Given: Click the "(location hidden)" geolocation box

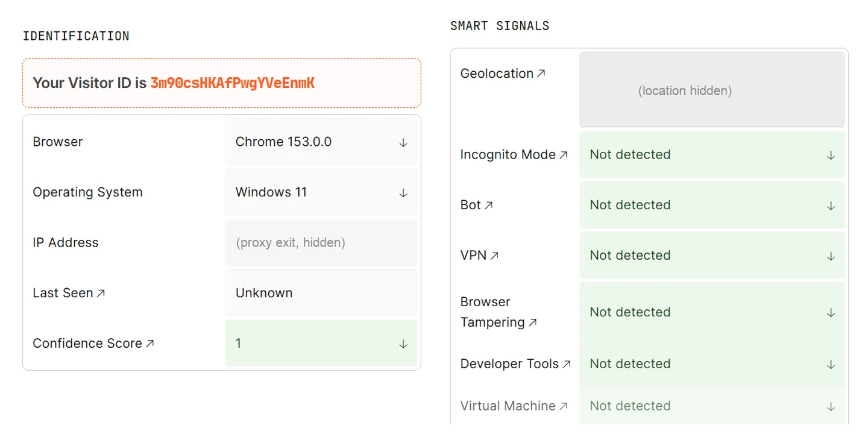Looking at the screenshot, I should tap(712, 89).
